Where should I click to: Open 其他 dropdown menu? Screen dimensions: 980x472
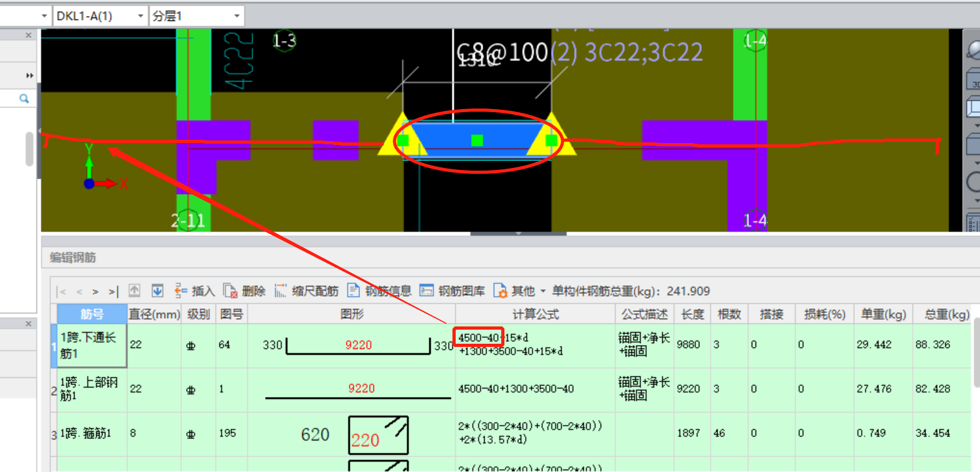click(x=519, y=291)
